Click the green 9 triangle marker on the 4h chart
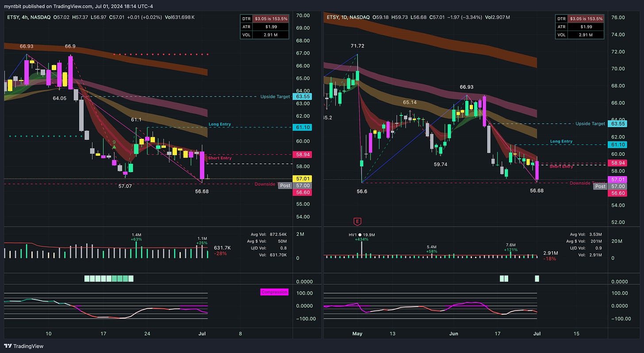The width and height of the screenshot is (644, 353). pos(114,145)
